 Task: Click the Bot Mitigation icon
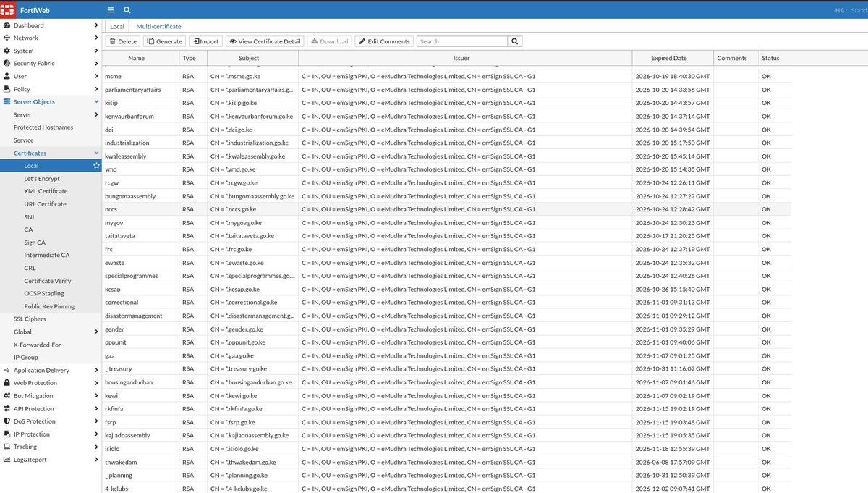7,396
